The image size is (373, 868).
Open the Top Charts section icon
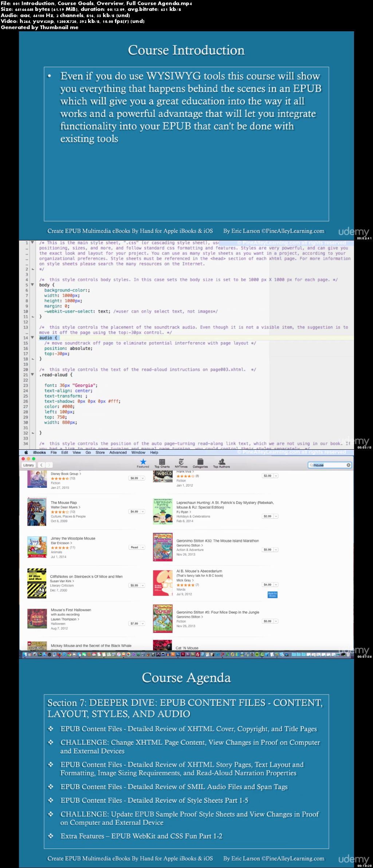(162, 463)
